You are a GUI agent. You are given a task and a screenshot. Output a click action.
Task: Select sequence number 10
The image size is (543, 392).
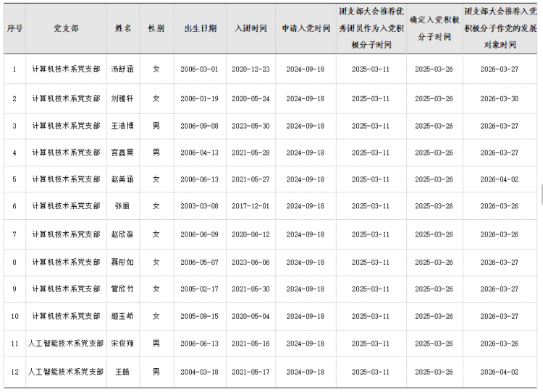point(14,316)
